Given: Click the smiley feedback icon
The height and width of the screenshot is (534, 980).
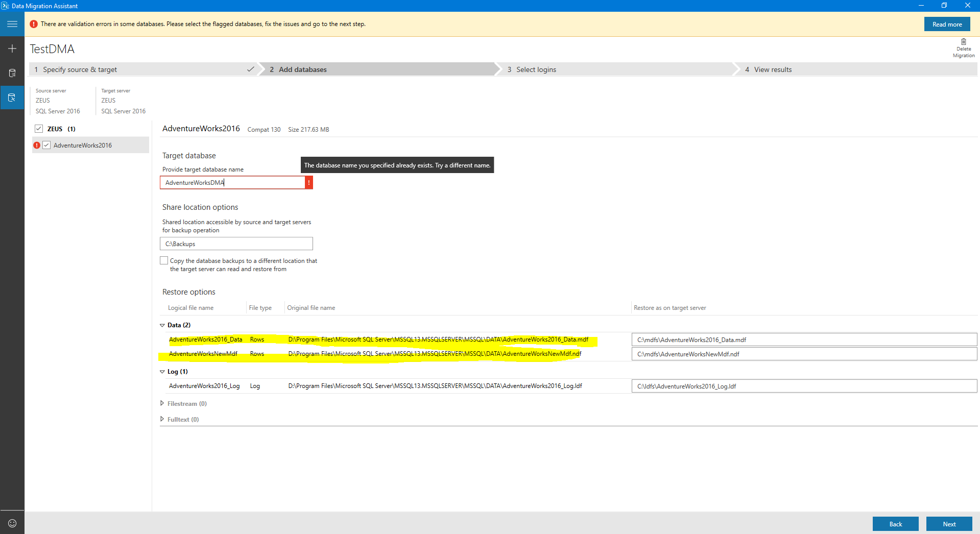Looking at the screenshot, I should point(12,523).
